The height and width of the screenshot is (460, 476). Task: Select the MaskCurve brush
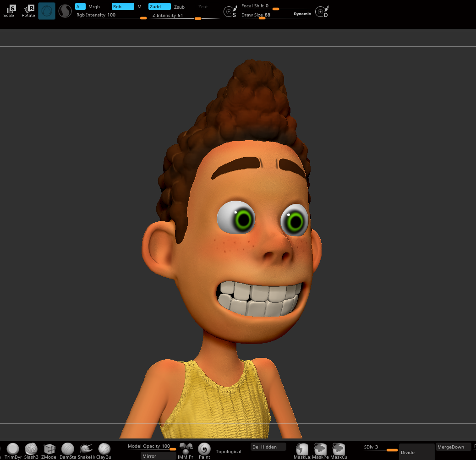339,451
